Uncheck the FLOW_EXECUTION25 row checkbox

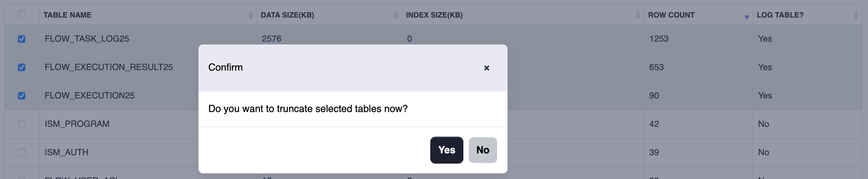[21, 96]
